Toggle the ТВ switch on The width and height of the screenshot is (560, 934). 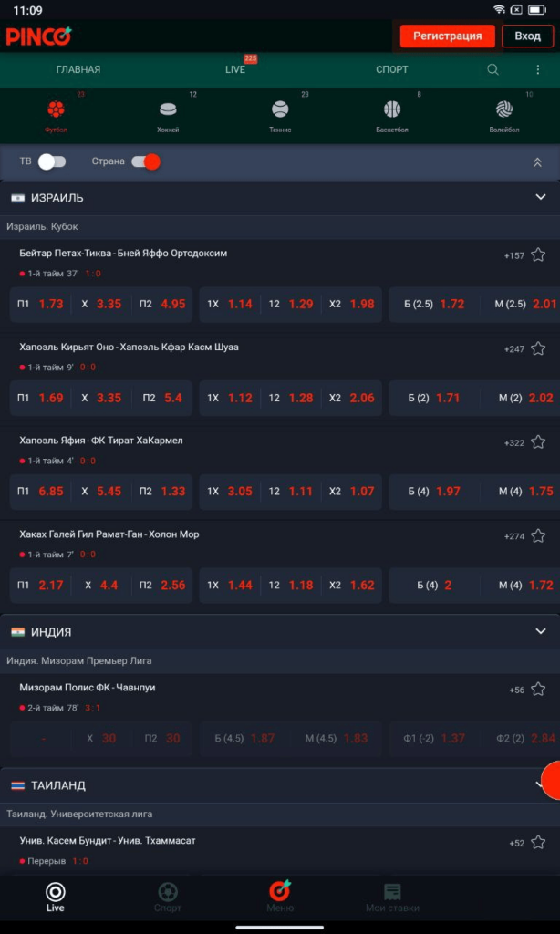52,161
